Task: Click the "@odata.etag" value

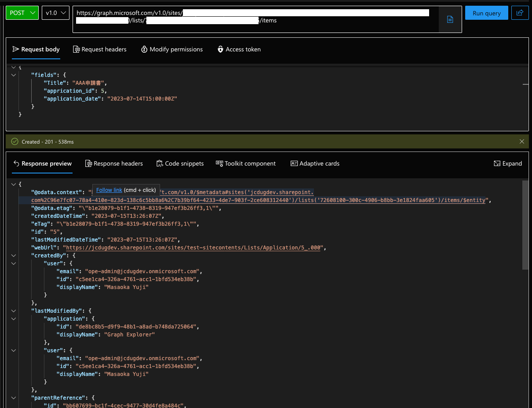Action: pyautogui.click(x=149, y=208)
